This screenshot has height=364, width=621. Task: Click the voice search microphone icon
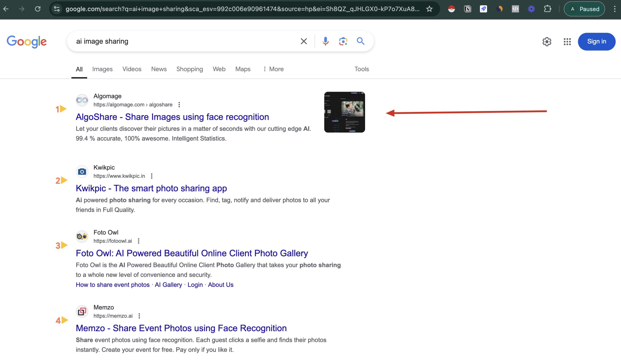pos(325,41)
